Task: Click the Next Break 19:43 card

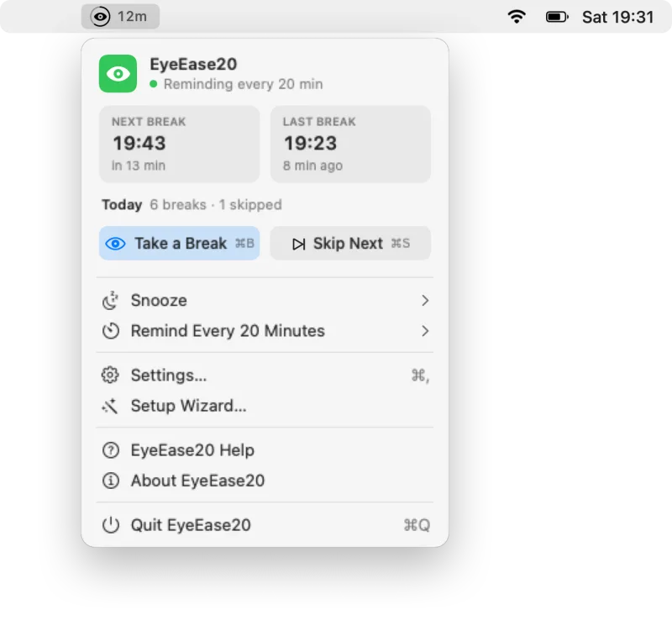Action: [x=179, y=144]
